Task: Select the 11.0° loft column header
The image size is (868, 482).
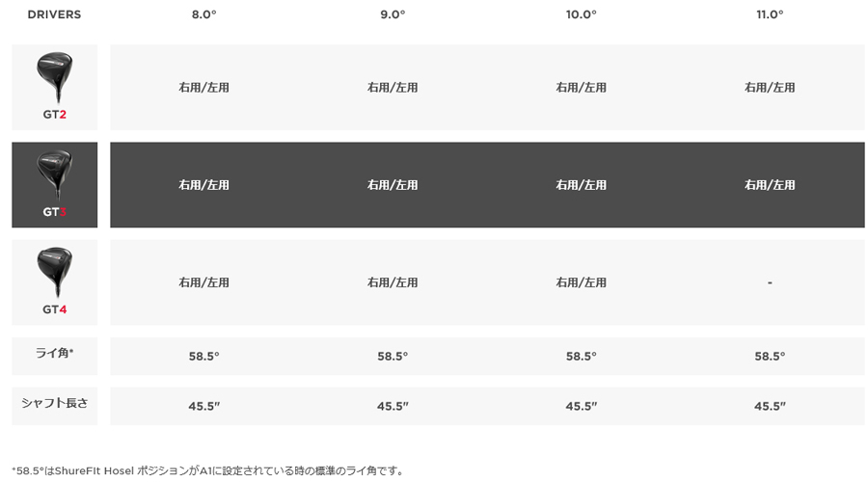Action: [770, 14]
